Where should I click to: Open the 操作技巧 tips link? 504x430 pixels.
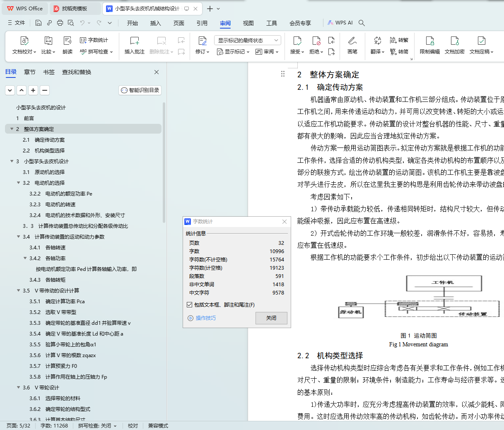(x=202, y=318)
